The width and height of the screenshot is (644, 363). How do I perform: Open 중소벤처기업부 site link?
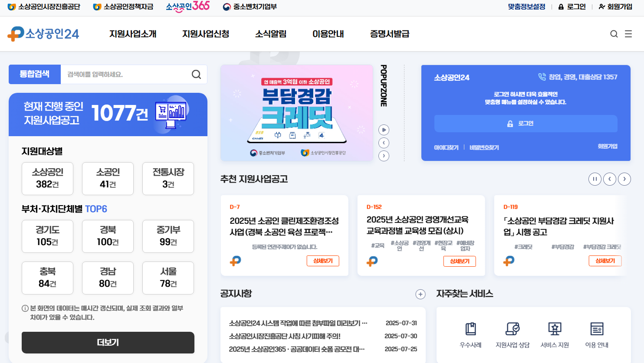250,7
